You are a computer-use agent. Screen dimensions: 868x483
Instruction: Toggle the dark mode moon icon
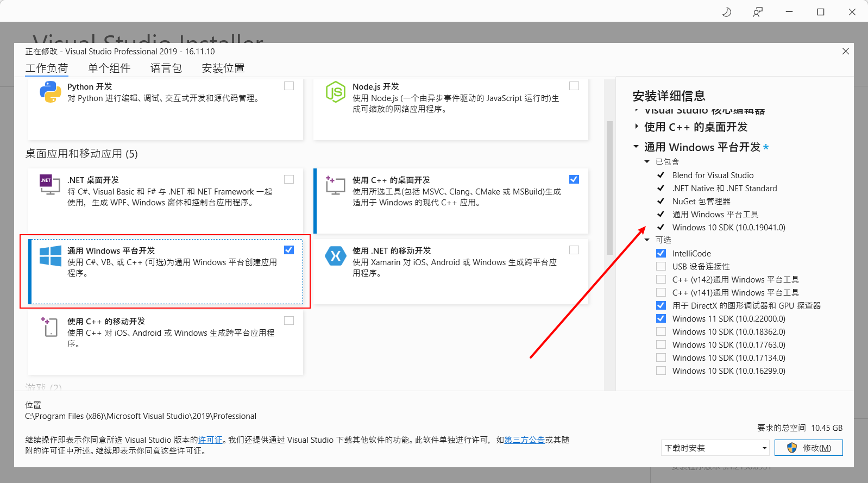727,12
